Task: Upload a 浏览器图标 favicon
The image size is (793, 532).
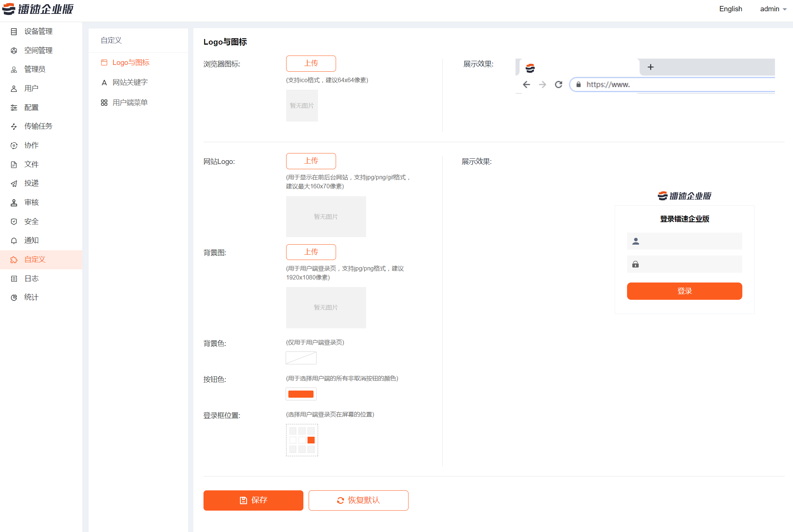Action: pyautogui.click(x=311, y=63)
